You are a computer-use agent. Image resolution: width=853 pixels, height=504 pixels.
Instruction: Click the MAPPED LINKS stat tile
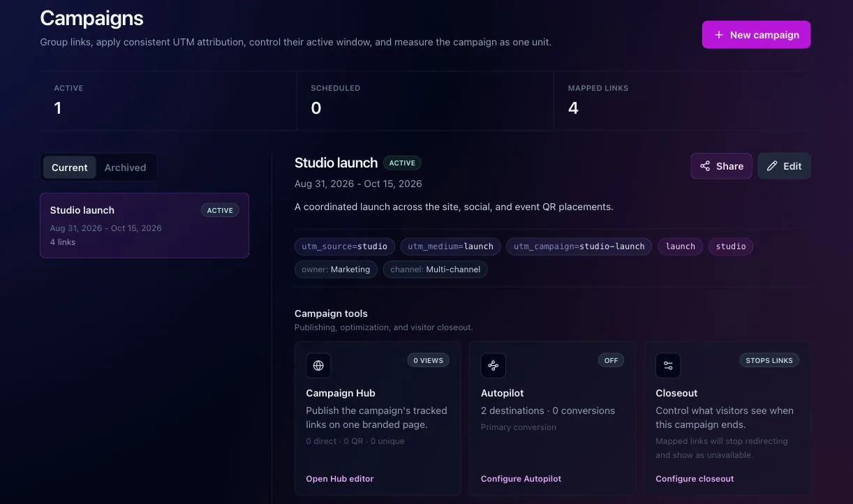click(683, 101)
